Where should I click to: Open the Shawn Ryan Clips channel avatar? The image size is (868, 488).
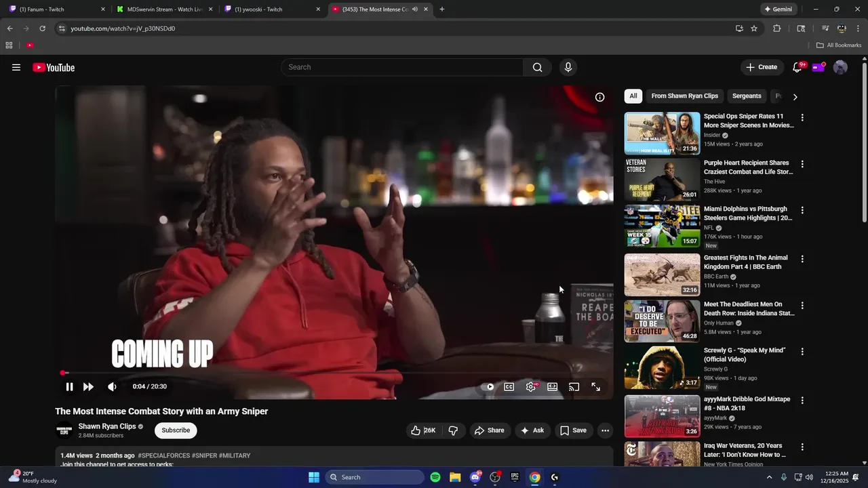coord(64,430)
